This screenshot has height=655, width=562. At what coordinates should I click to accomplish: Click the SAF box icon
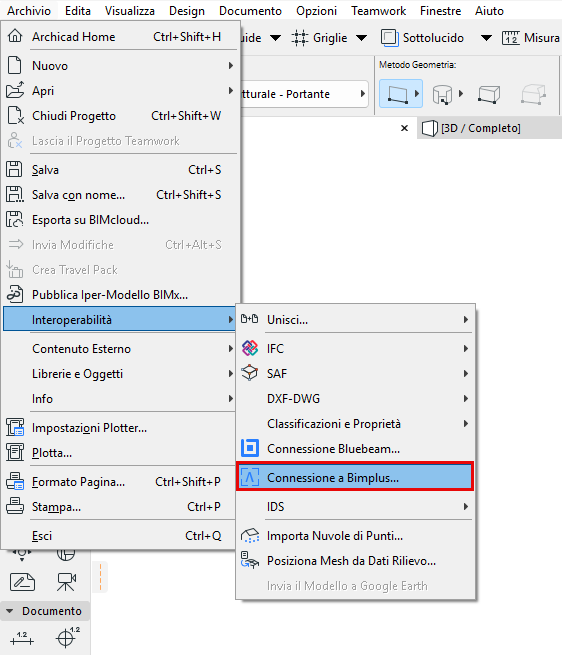tap(250, 373)
